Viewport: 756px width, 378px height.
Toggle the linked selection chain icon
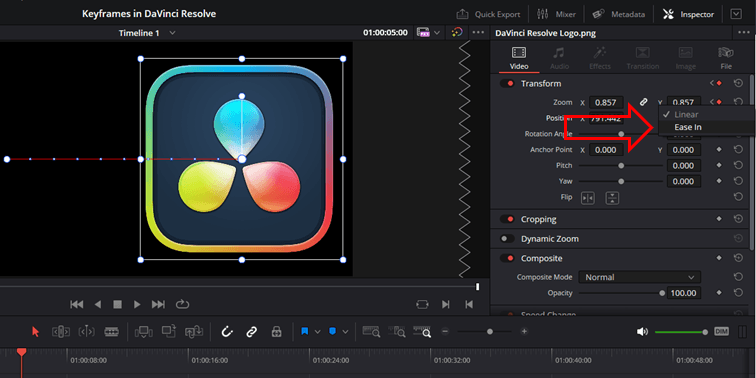[251, 332]
